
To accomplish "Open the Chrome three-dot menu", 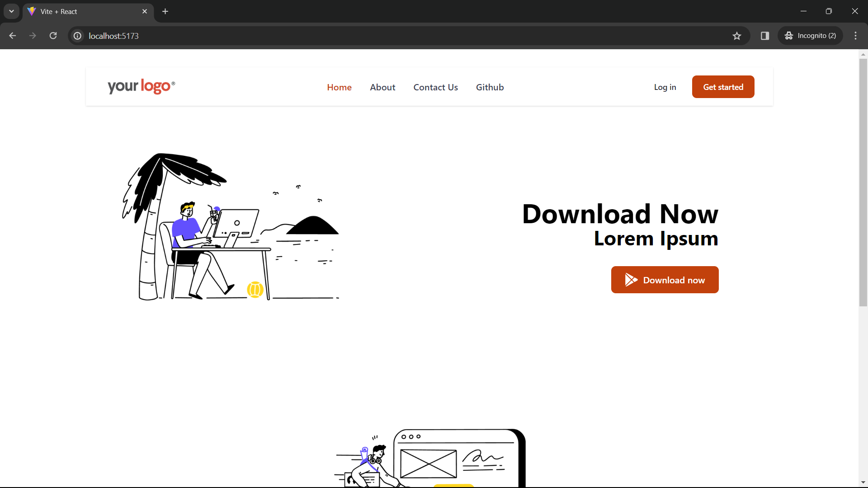I will point(855,36).
